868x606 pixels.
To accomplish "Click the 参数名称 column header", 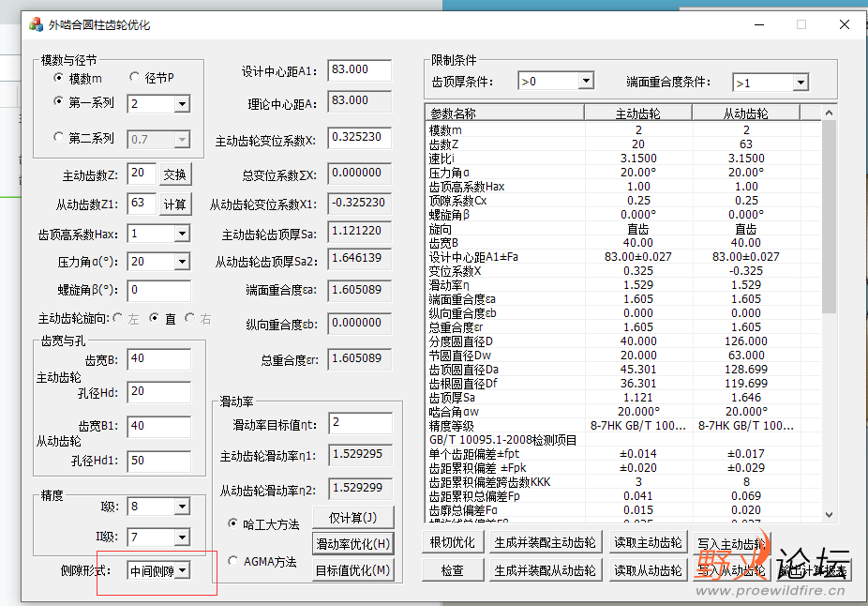I will 505,113.
